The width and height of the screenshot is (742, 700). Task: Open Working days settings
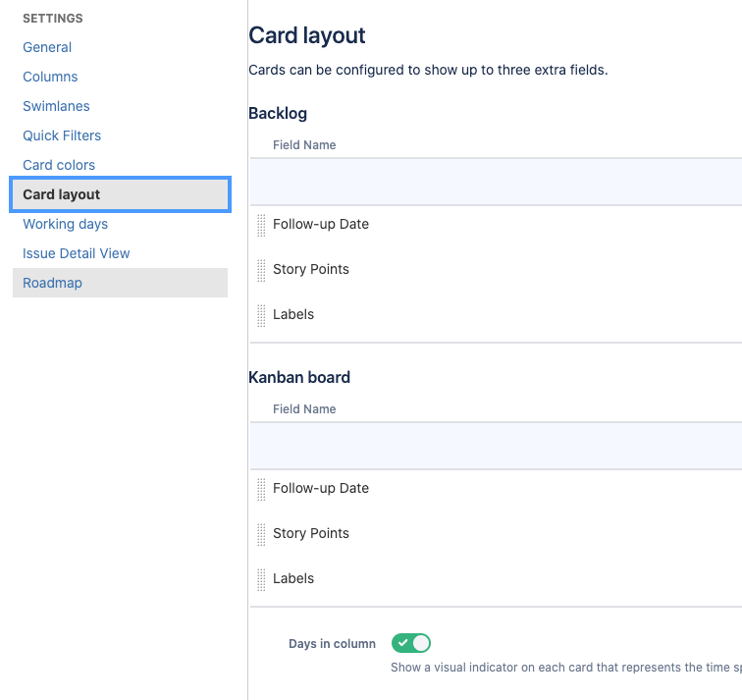(66, 224)
